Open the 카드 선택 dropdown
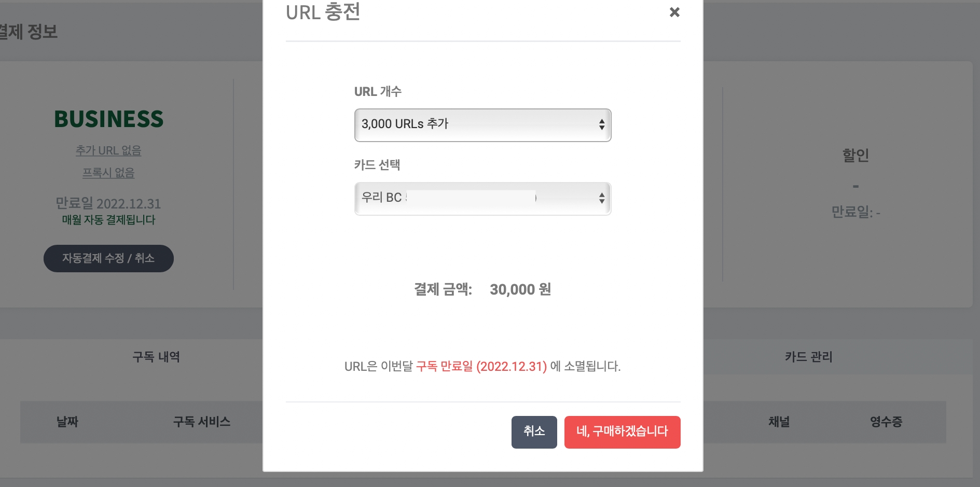The image size is (980, 487). tap(482, 198)
